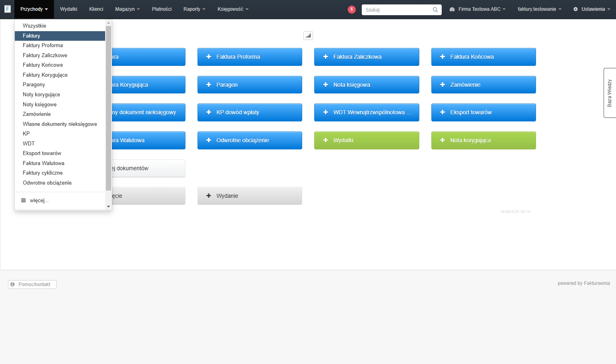Viewport: 616px width, 364px height.
Task: Open the small bar chart statistics icon
Action: (308, 36)
